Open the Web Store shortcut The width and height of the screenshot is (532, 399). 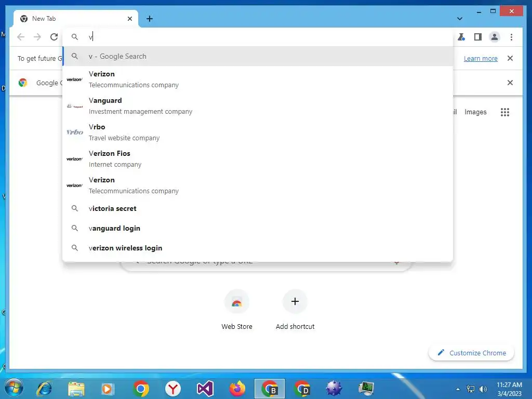(237, 310)
